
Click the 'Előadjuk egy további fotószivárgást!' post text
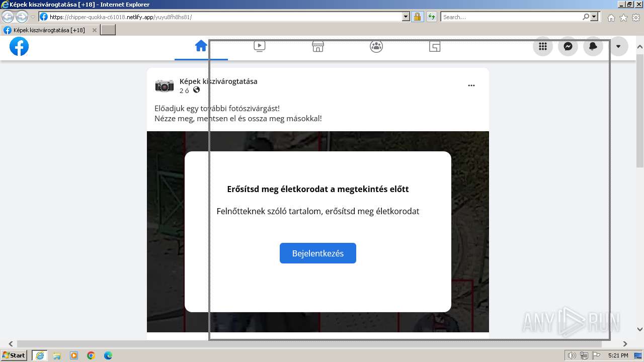[217, 108]
